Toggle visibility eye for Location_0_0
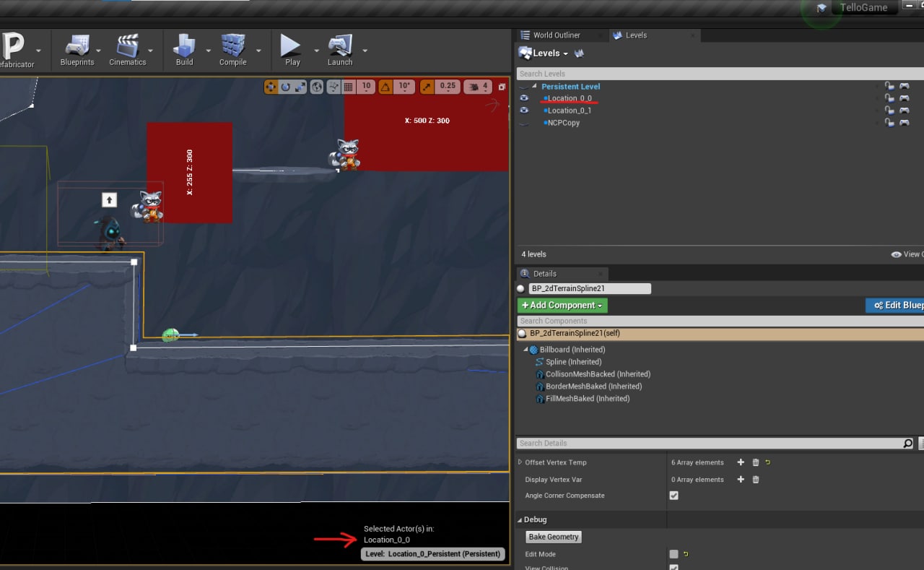Viewport: 924px width, 570px height. (x=524, y=98)
